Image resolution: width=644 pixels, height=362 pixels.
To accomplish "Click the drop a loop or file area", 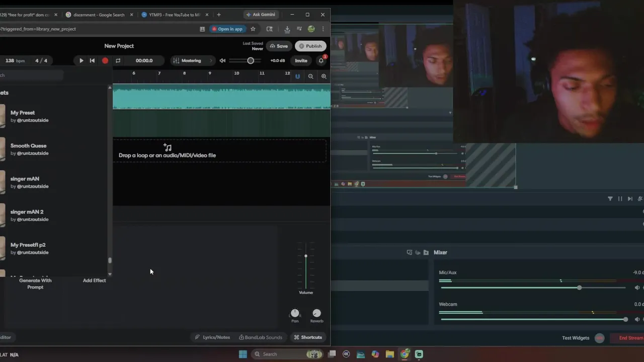I will (x=219, y=151).
